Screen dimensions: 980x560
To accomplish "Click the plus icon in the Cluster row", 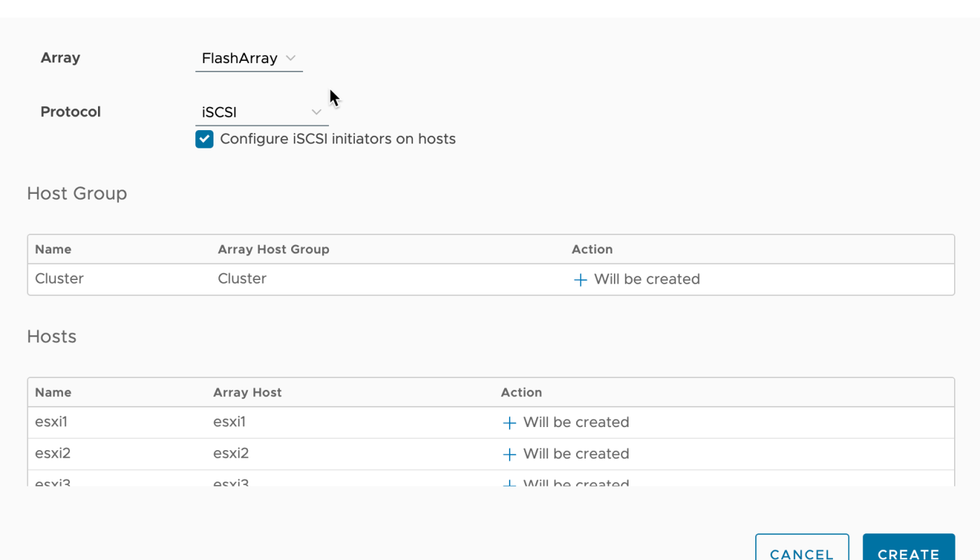I will pyautogui.click(x=580, y=280).
